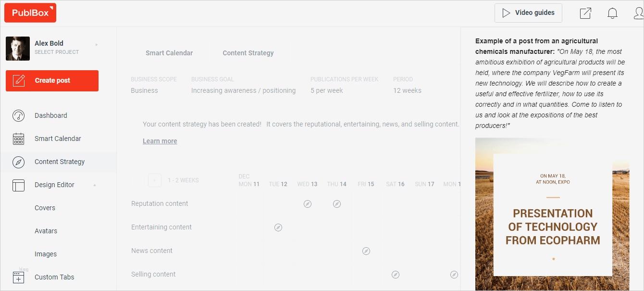Select the Friday news content marker

366,251
